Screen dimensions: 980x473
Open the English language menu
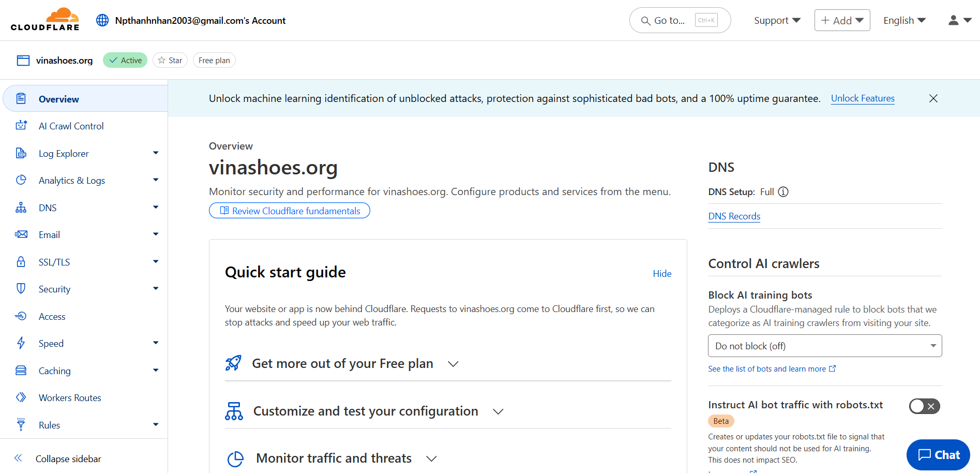click(x=903, y=20)
